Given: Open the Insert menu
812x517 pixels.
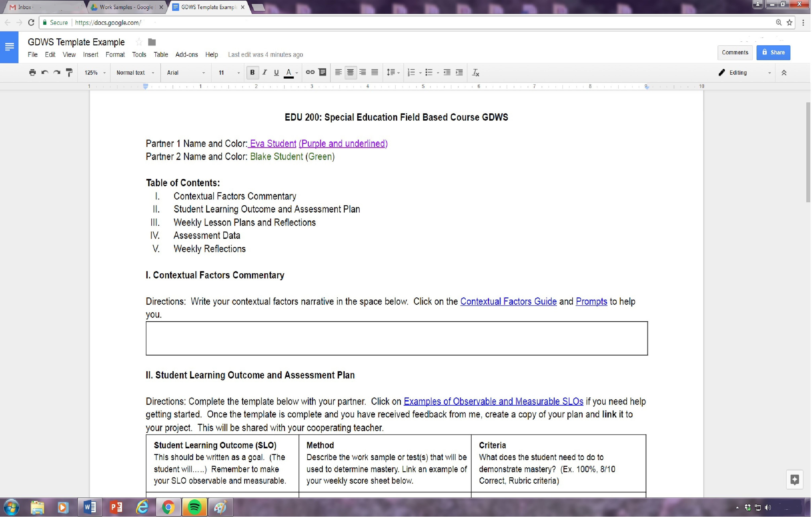Looking at the screenshot, I should coord(90,55).
